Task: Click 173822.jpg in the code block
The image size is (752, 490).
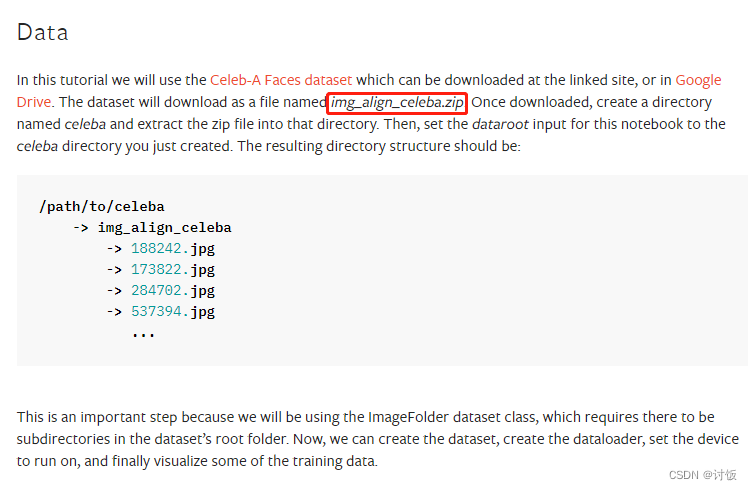Action: pyautogui.click(x=173, y=270)
